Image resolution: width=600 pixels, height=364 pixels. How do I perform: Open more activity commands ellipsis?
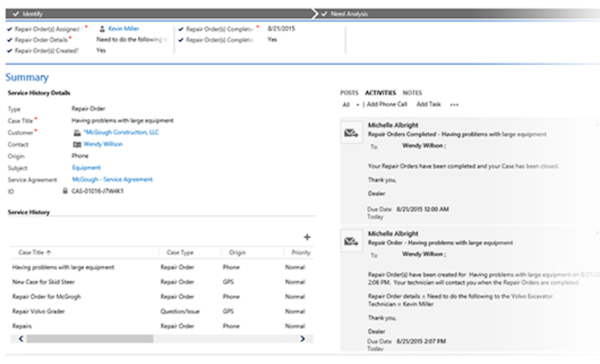click(454, 104)
